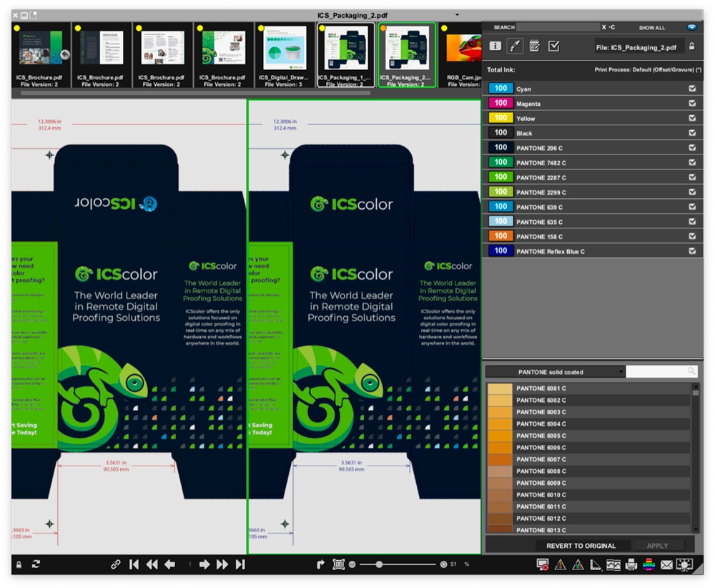Click the SHOW ALL label

coord(651,28)
